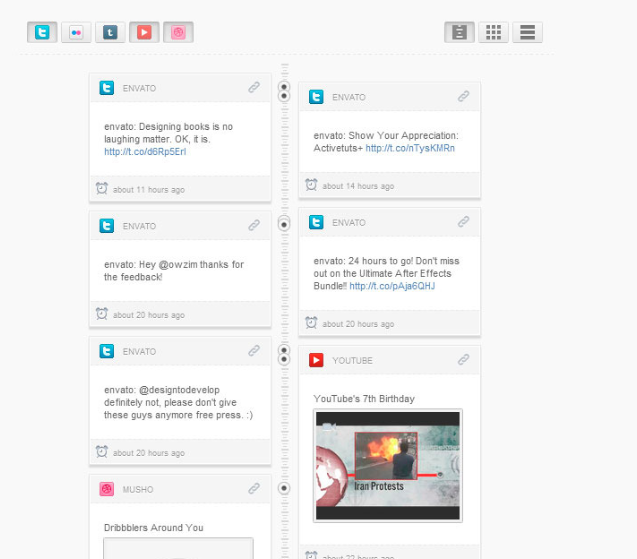This screenshot has width=637, height=559.
Task: Select timeline marker for MUSHO card
Action: tap(284, 488)
